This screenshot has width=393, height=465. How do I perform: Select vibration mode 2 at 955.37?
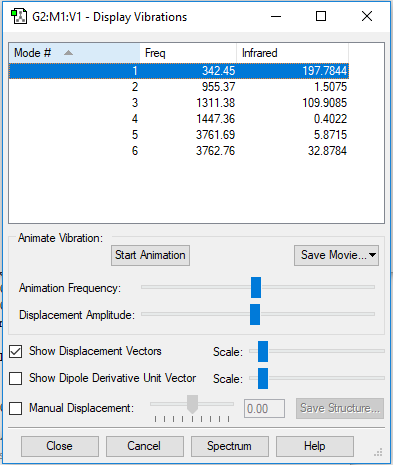click(x=179, y=87)
